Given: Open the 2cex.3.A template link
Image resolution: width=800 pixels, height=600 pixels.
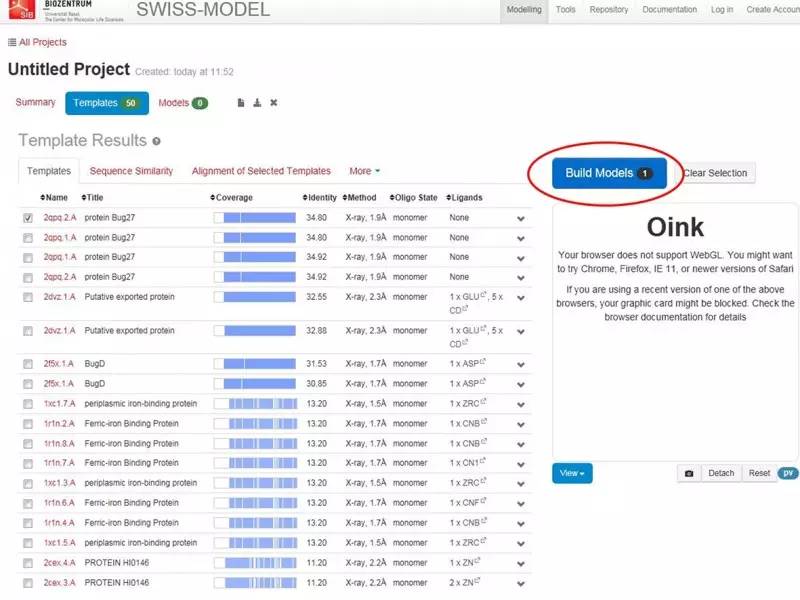Looking at the screenshot, I should [60, 583].
